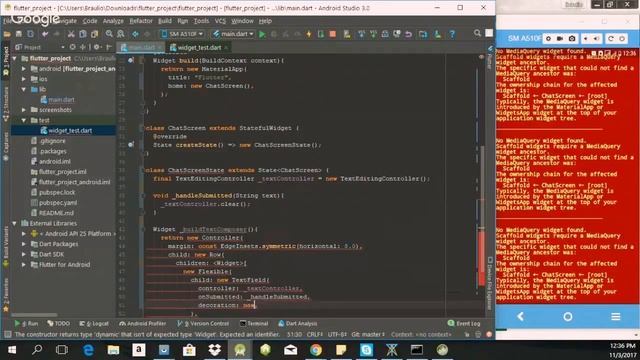Open the Logcat tool window
640x360 pixels.
pos(94,324)
